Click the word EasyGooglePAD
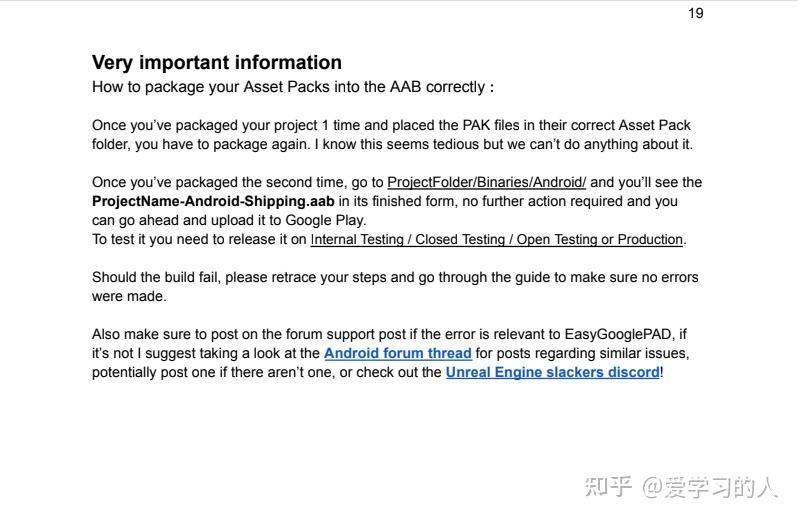This screenshot has height=520, width=798. pyautogui.click(x=614, y=334)
